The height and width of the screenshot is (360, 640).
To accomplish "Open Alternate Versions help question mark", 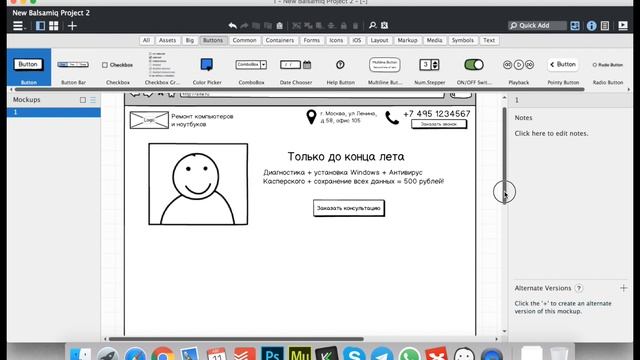I will click(x=578, y=288).
